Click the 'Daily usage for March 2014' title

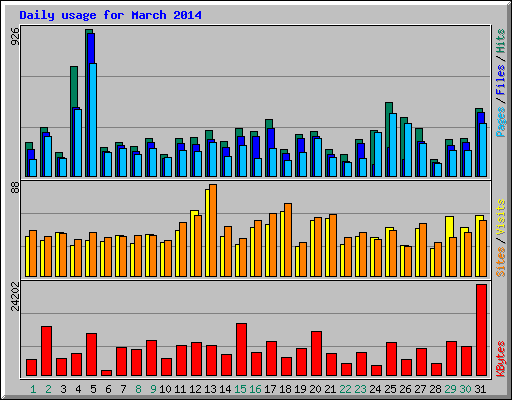110,15
